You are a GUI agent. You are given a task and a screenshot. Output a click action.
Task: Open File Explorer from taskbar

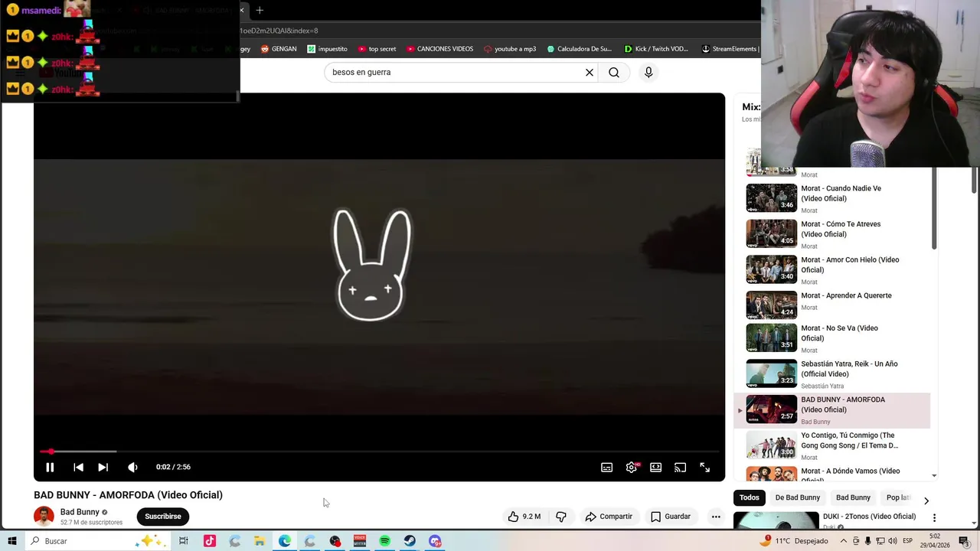point(260,541)
